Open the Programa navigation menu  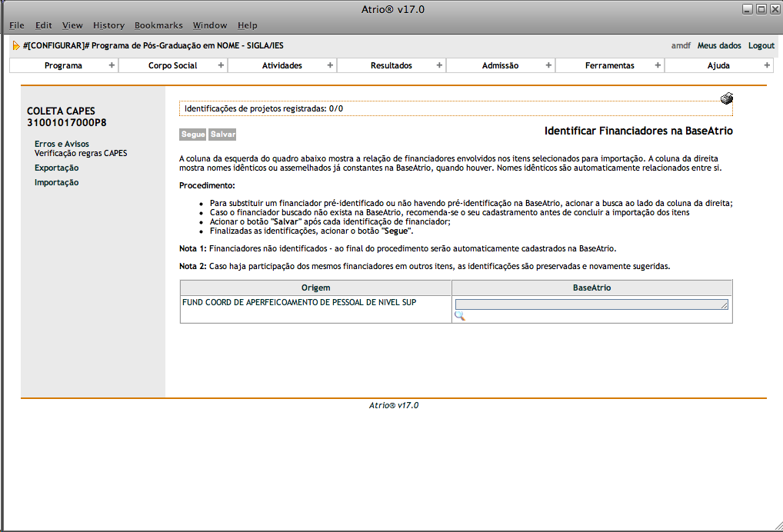[63, 65]
